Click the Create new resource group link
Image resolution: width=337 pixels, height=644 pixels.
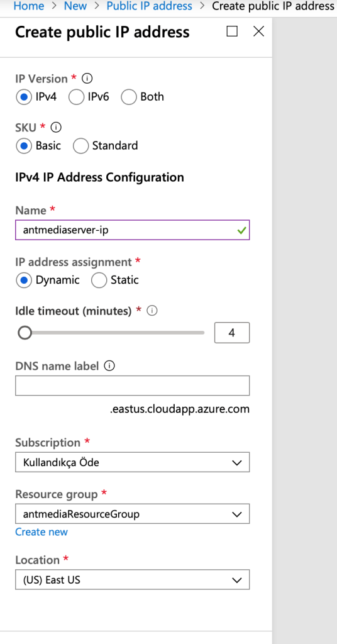(41, 532)
